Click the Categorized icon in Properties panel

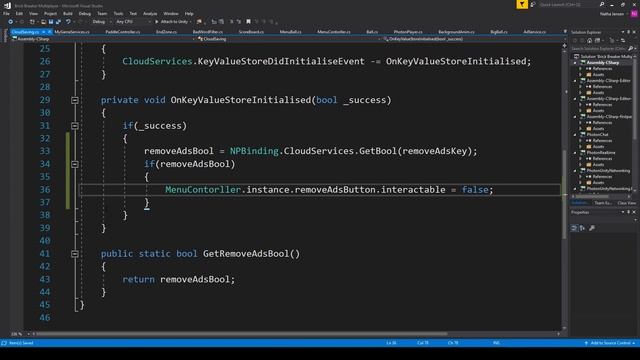click(x=574, y=228)
